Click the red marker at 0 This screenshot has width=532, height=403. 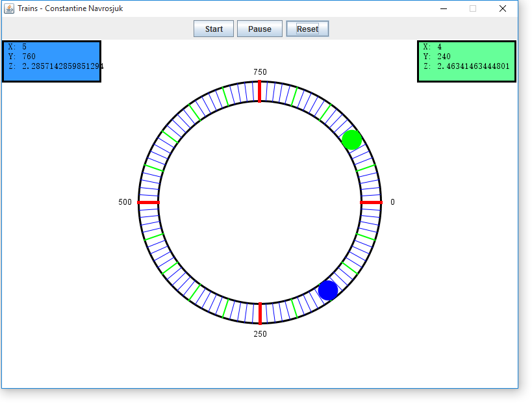point(371,203)
